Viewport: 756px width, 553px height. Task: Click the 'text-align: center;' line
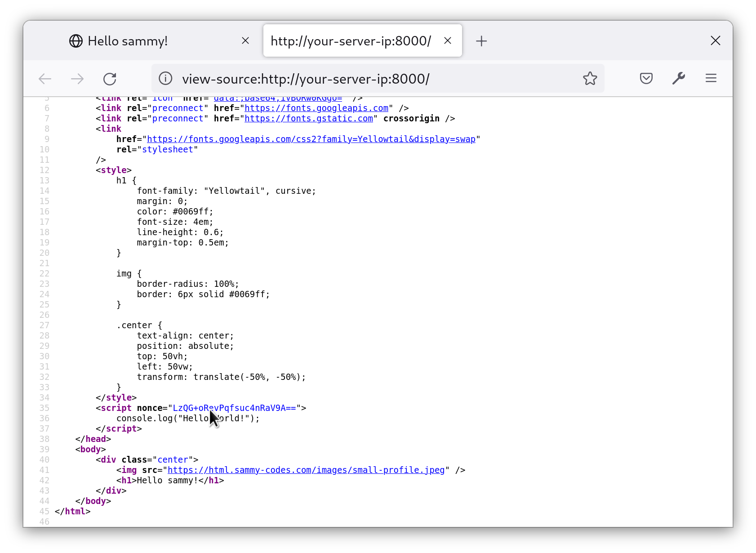coord(186,335)
